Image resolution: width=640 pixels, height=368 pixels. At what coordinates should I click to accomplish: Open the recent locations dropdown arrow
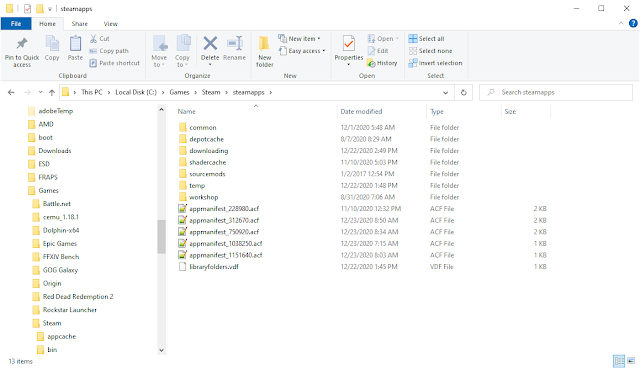(40, 93)
